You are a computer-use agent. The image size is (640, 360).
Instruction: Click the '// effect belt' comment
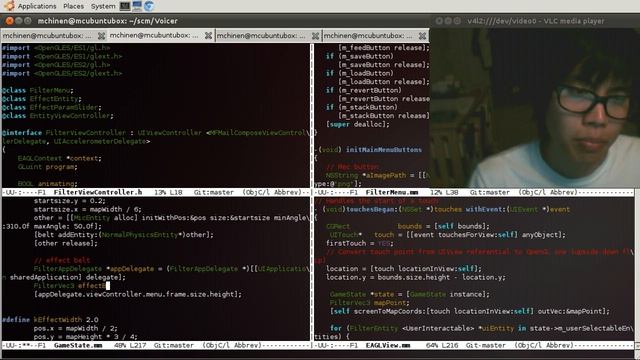62,260
